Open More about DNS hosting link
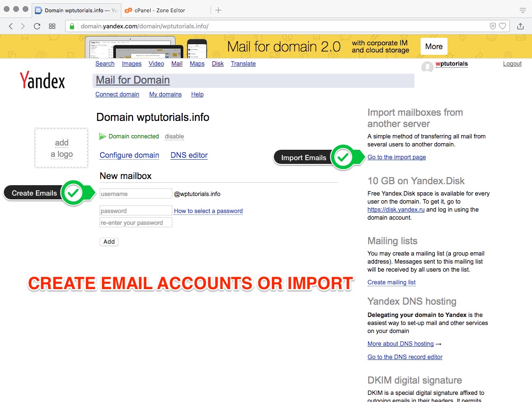The width and height of the screenshot is (532, 402). pyautogui.click(x=400, y=343)
